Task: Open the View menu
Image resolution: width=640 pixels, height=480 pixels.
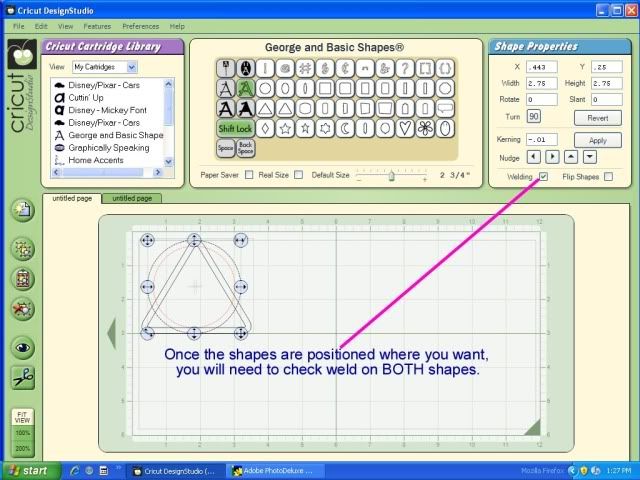Action: [65, 26]
